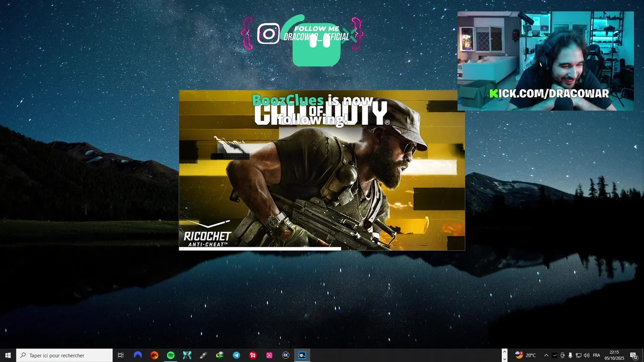Show hidden system tray icons

[546, 355]
